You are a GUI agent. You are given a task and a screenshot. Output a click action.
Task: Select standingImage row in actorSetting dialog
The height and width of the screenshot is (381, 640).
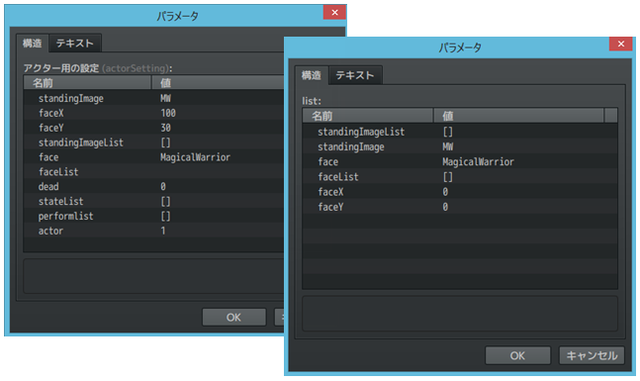[154, 98]
